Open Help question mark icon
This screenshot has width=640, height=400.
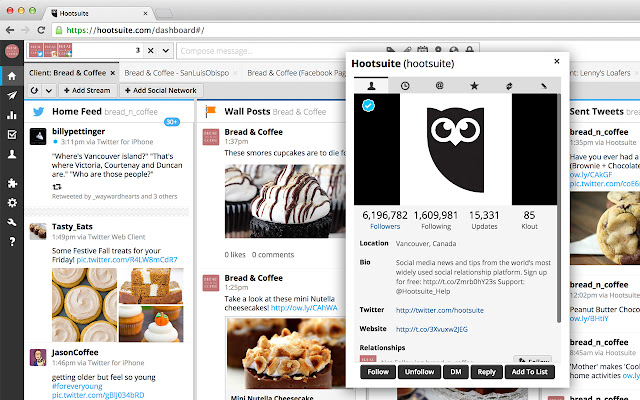click(12, 241)
